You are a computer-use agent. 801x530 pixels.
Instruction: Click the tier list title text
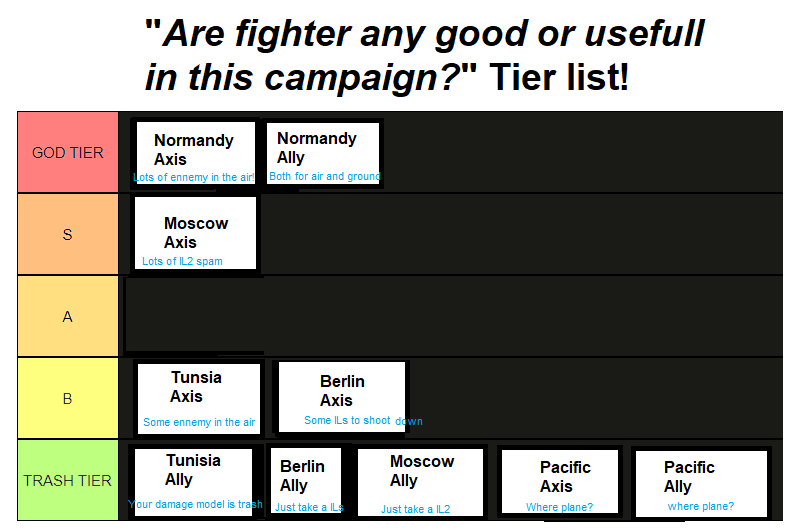point(425,55)
